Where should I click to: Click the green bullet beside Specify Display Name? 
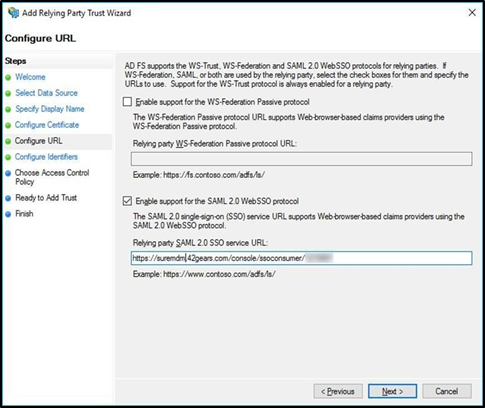pos(8,110)
